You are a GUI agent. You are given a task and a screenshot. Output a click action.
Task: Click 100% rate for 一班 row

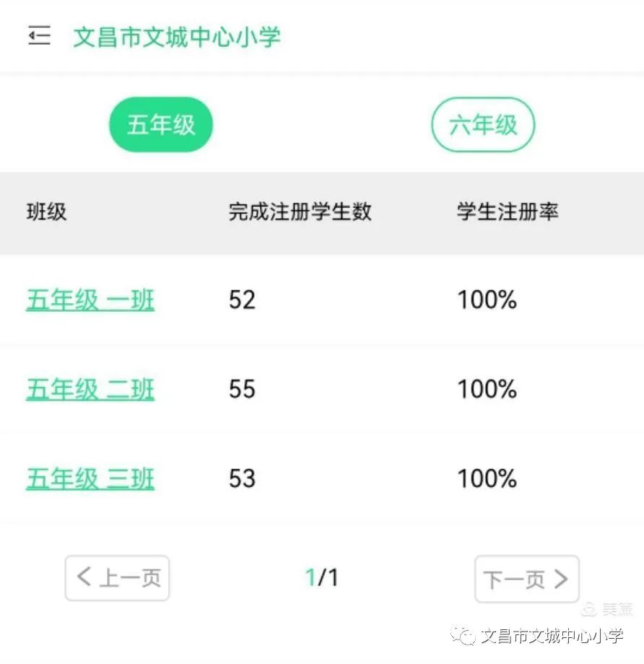[x=487, y=300]
